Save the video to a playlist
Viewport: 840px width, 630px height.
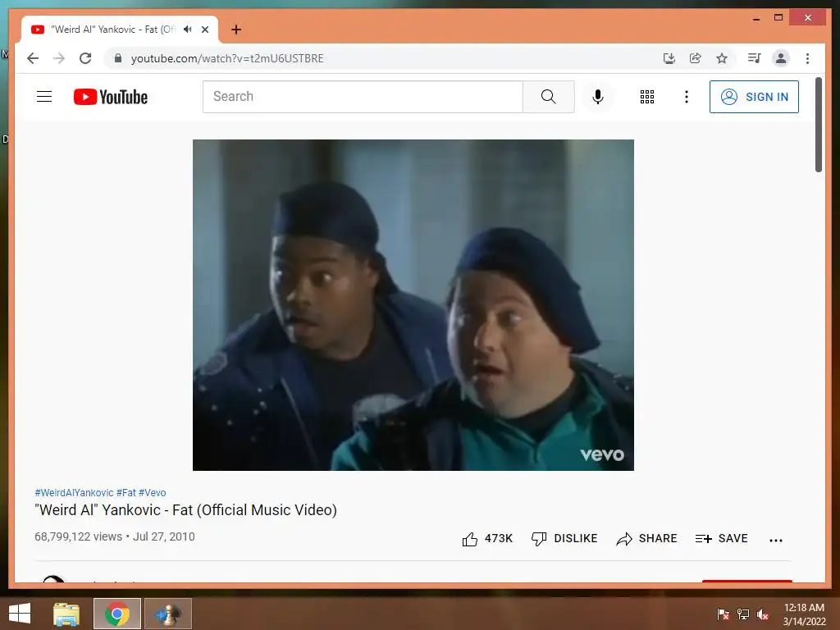[721, 538]
